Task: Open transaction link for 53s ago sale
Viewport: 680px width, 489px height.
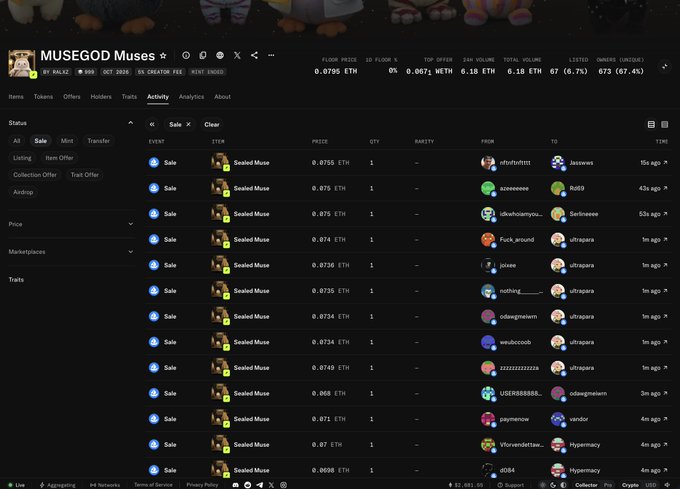Action: [x=665, y=214]
